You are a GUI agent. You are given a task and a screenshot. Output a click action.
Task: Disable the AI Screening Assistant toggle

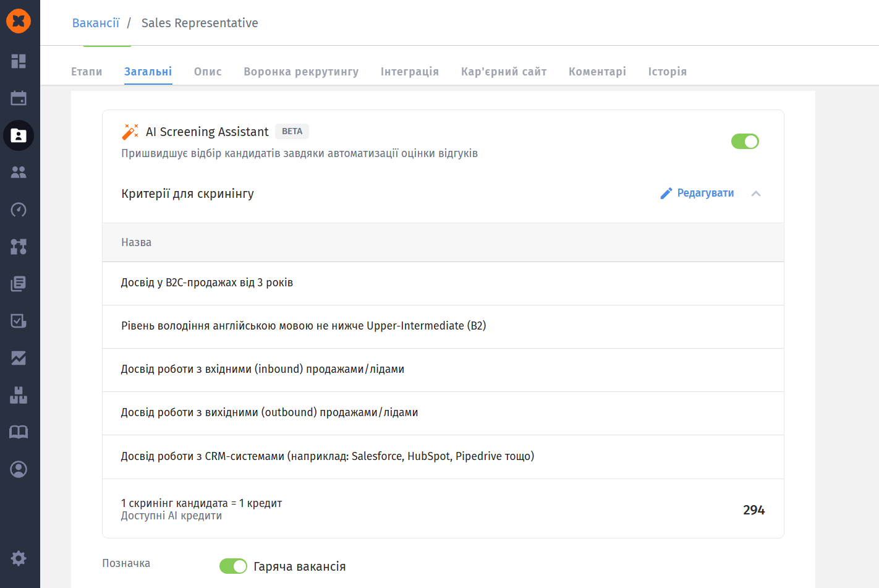tap(745, 142)
